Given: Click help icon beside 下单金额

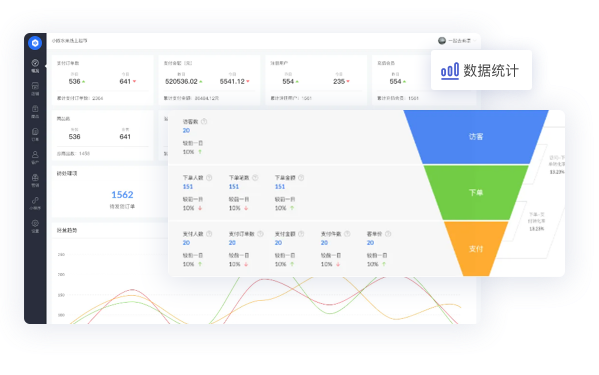Looking at the screenshot, I should pos(301,178).
